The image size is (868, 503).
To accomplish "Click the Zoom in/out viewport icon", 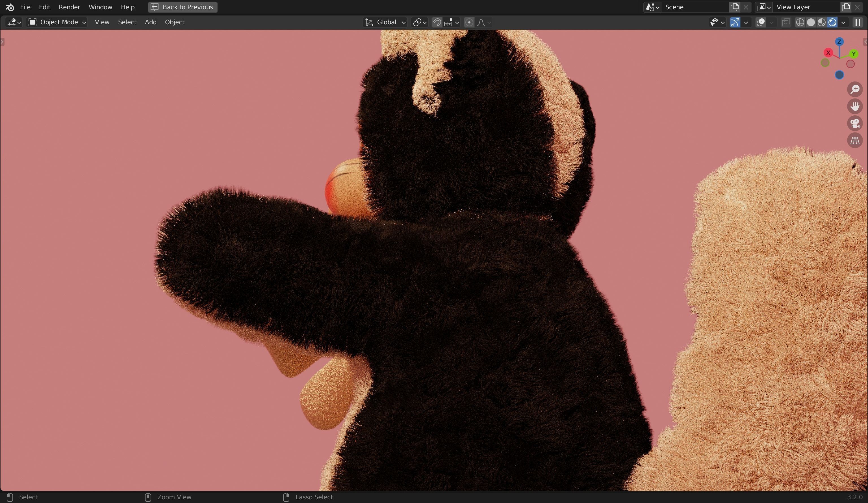I will [854, 89].
